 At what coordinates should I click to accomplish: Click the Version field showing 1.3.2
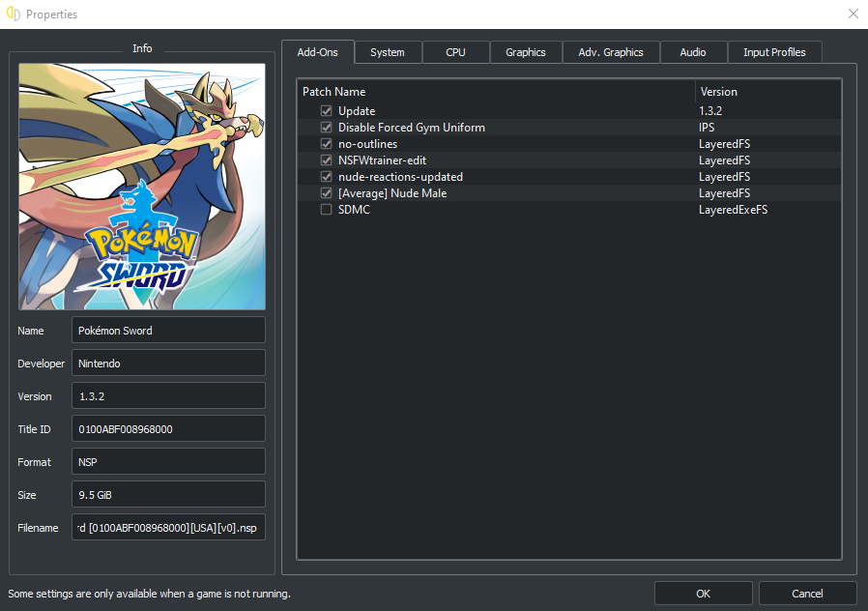point(168,396)
